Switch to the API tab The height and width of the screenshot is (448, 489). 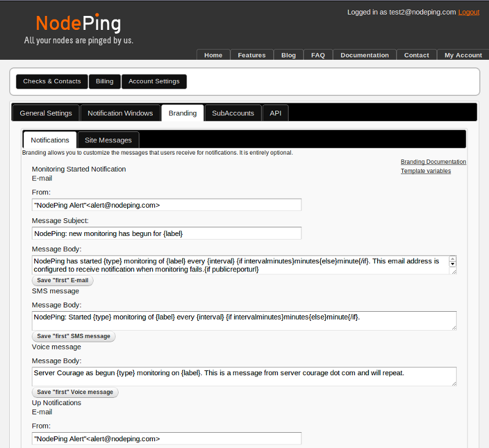[276, 113]
